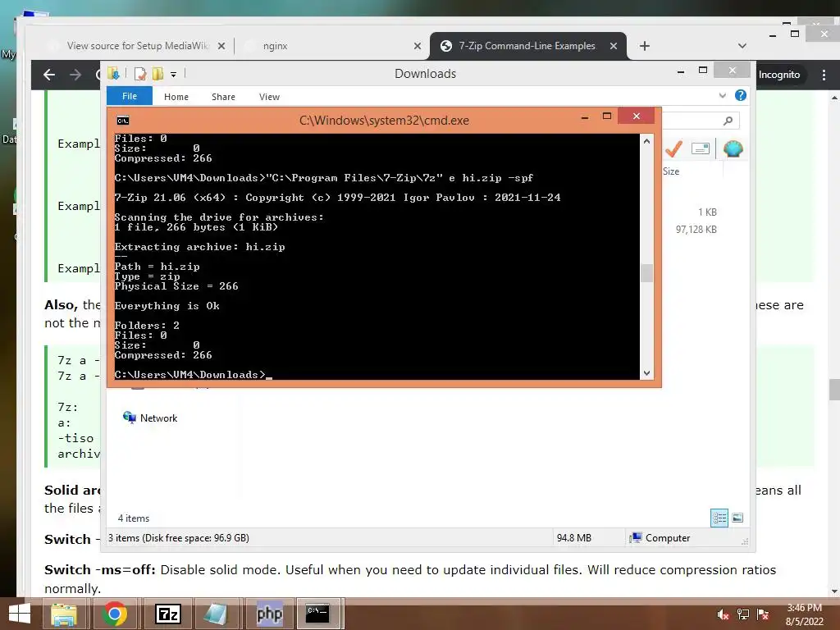Image resolution: width=840 pixels, height=630 pixels.
Task: Close the View source for Setup MediaWiki tab
Action: [221, 46]
